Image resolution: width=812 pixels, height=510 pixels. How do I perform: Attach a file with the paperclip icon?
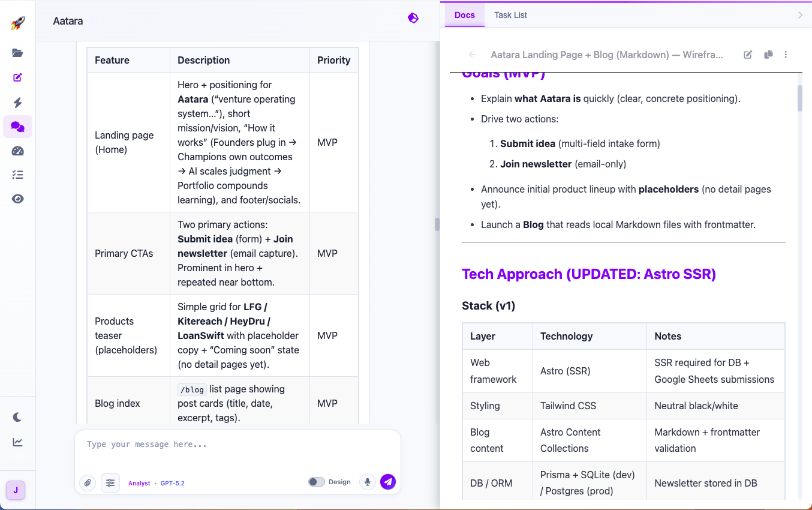87,482
